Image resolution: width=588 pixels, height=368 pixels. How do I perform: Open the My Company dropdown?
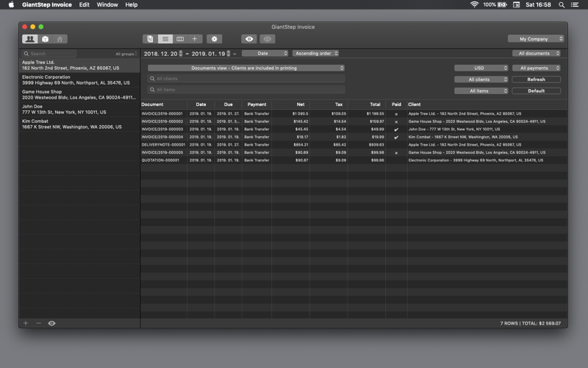click(x=536, y=39)
